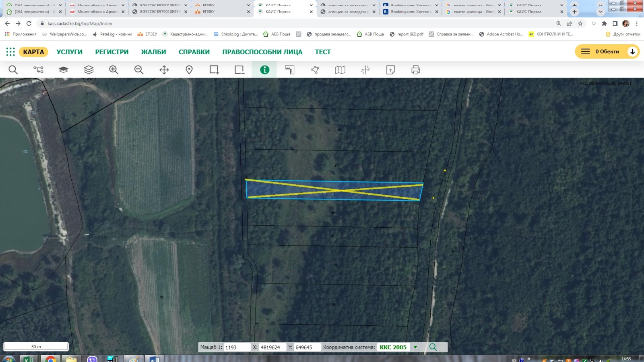Viewport: 644px width, 362px height.
Task: Select the pan/move arrows tool
Action: [x=164, y=70]
